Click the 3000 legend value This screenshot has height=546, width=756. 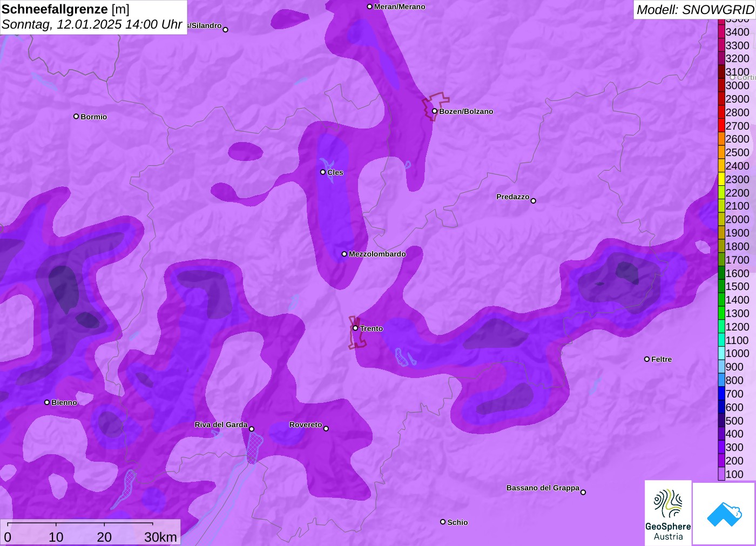738,85
